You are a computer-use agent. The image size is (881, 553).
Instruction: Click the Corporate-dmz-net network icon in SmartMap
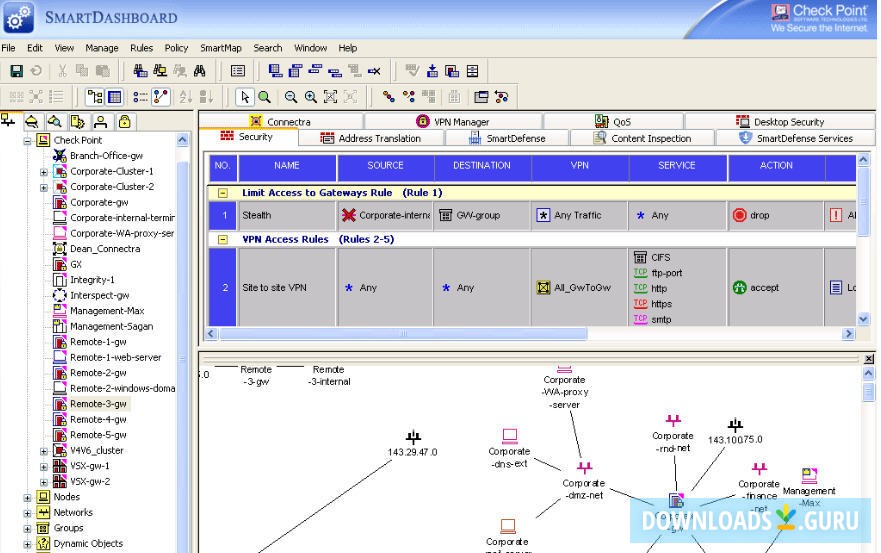point(584,467)
